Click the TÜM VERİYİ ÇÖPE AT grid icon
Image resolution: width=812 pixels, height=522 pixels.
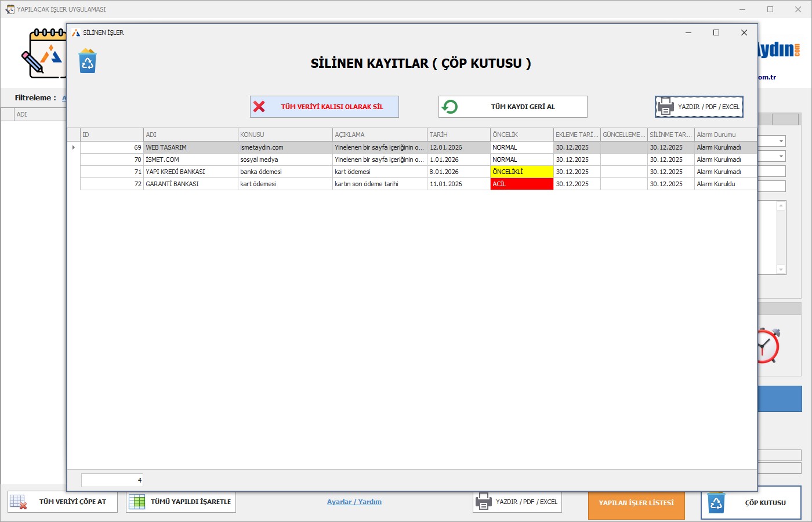click(19, 502)
